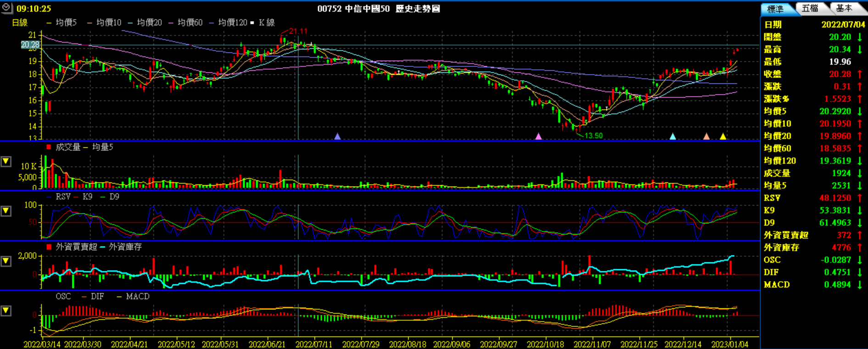Click the orange triangle marker on price chart

click(x=706, y=136)
